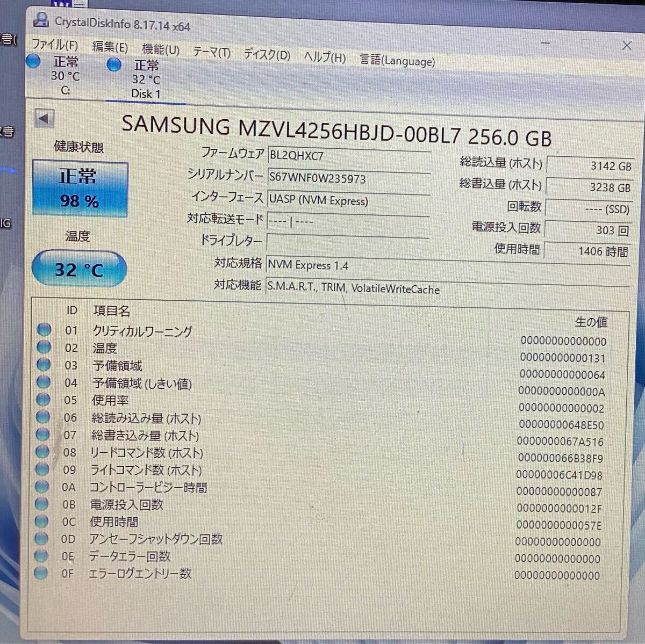Image resolution: width=645 pixels, height=644 pixels.
Task: Click the 正常 98 % health status button
Action: click(x=80, y=189)
